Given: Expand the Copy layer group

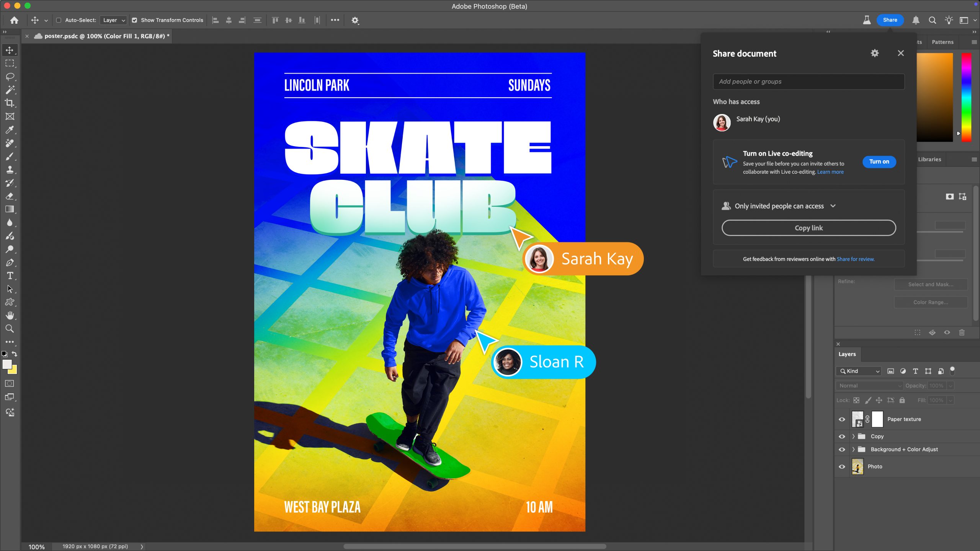Looking at the screenshot, I should click(853, 436).
